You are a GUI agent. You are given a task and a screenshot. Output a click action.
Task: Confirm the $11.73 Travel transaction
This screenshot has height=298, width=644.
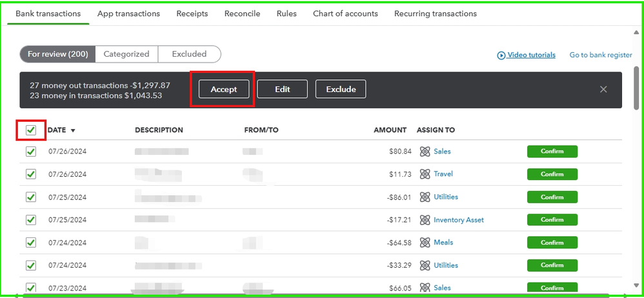coord(552,174)
